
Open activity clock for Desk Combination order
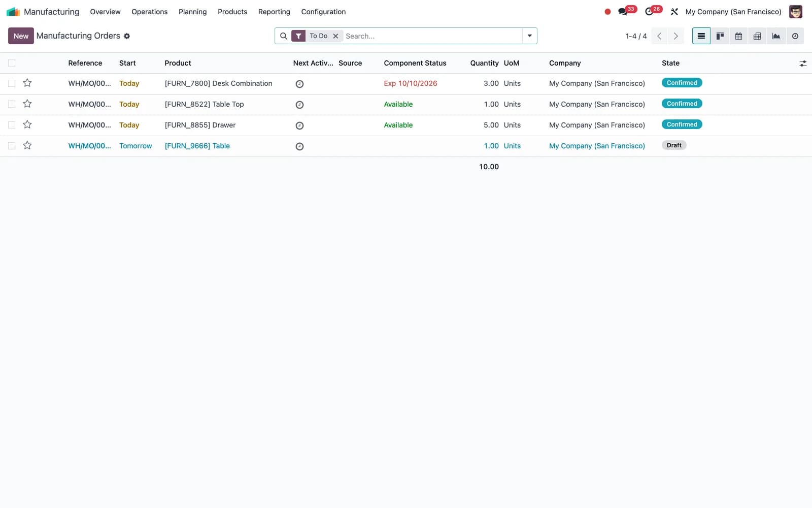(x=299, y=84)
